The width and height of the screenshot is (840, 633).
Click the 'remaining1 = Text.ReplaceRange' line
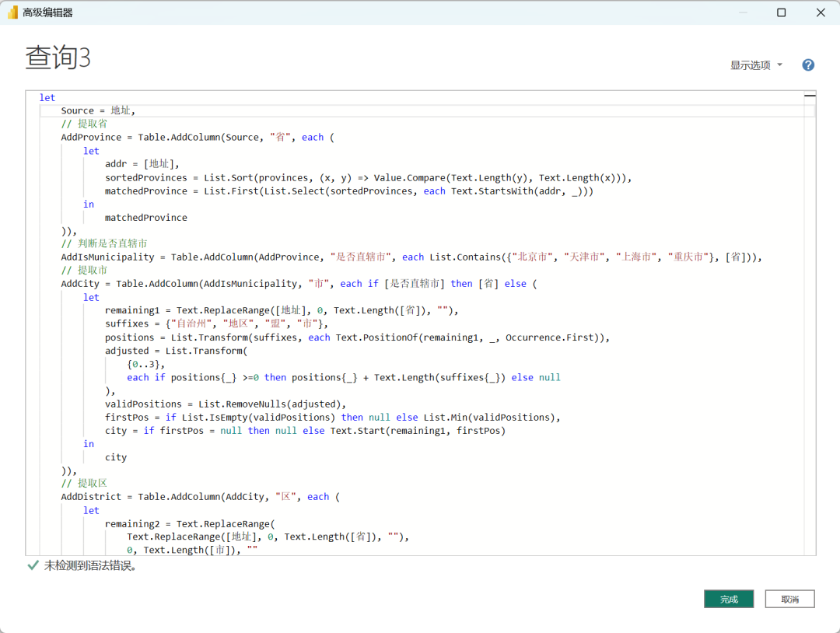(282, 310)
